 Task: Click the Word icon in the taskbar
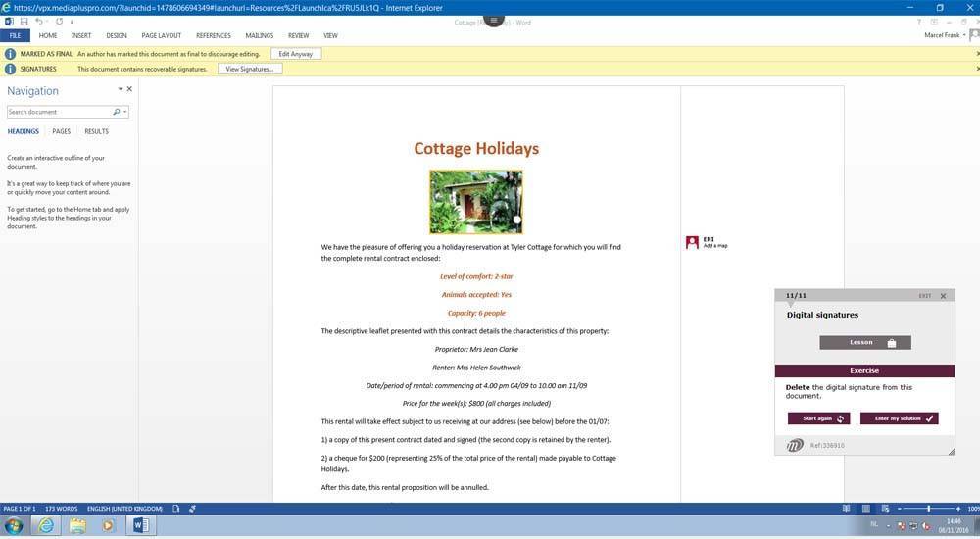pos(139,526)
